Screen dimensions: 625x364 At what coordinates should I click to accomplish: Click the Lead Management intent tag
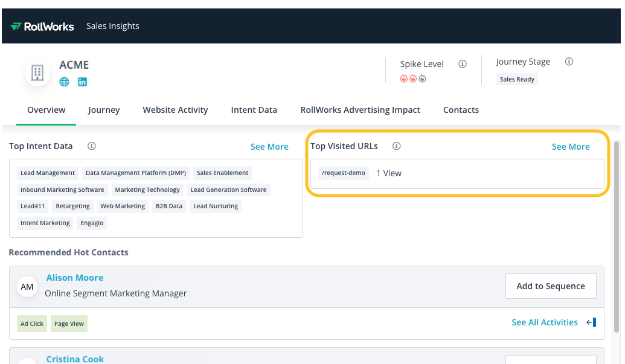pos(48,173)
